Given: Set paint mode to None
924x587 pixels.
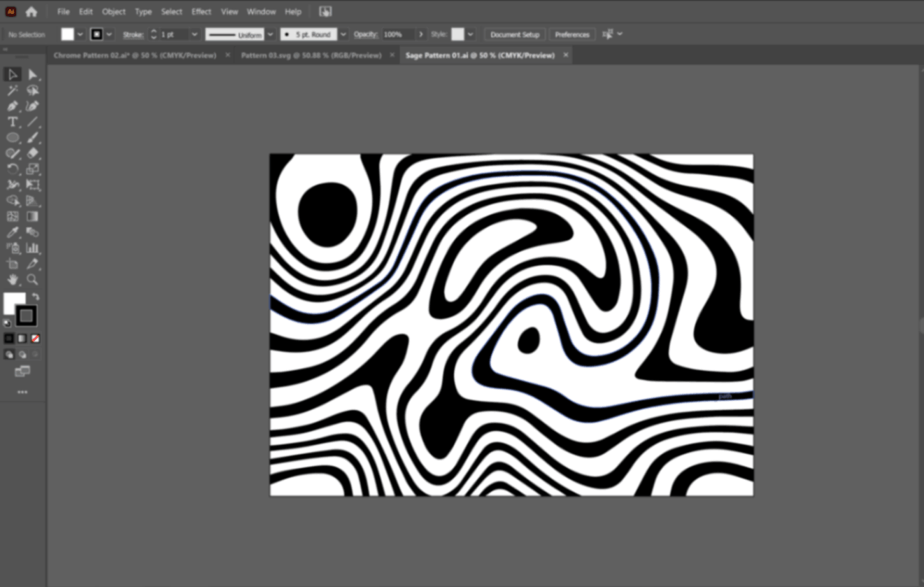Looking at the screenshot, I should (x=35, y=339).
